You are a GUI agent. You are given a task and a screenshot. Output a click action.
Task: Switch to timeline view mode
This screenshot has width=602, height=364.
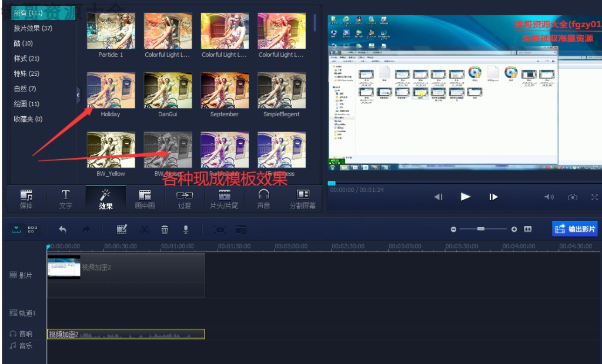(x=16, y=230)
